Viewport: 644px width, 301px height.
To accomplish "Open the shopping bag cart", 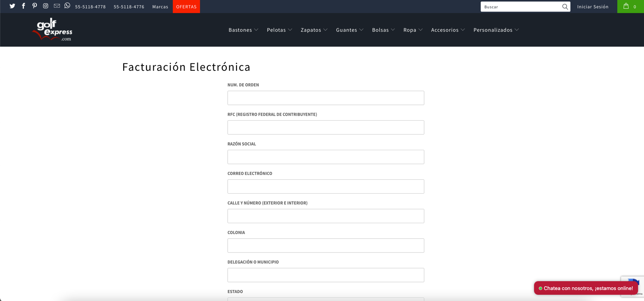I will pyautogui.click(x=630, y=6).
